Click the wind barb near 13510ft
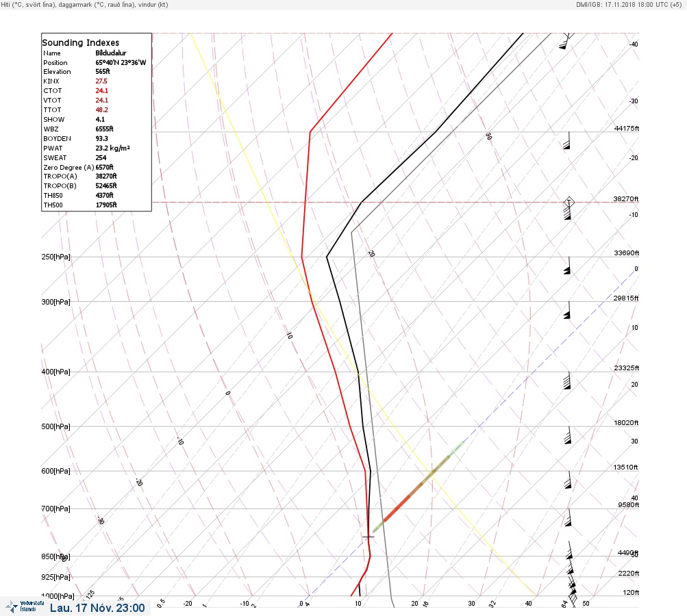Image resolution: width=687 pixels, height=616 pixels. tap(569, 480)
